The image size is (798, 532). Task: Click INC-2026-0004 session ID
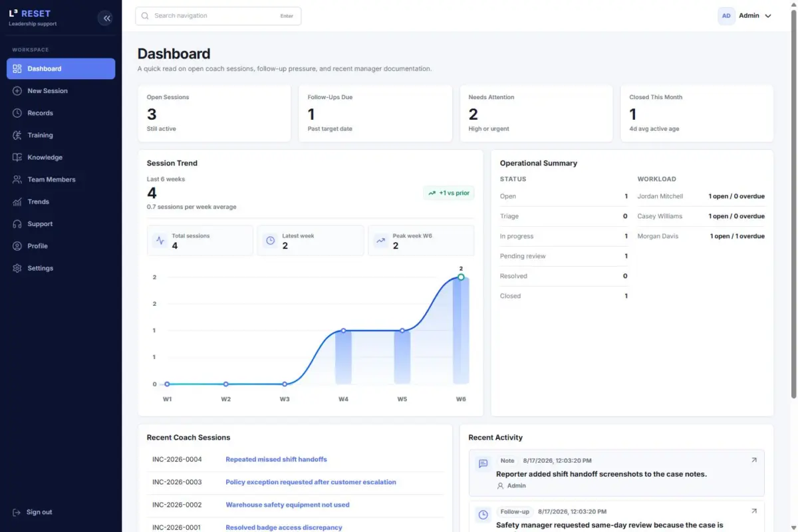177,460
